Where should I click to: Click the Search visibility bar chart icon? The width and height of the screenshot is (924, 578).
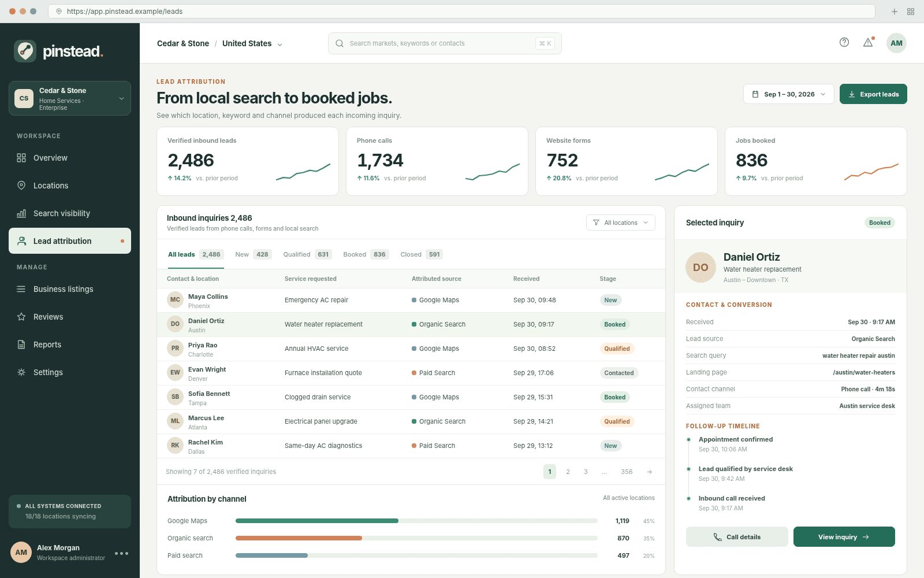point(21,213)
